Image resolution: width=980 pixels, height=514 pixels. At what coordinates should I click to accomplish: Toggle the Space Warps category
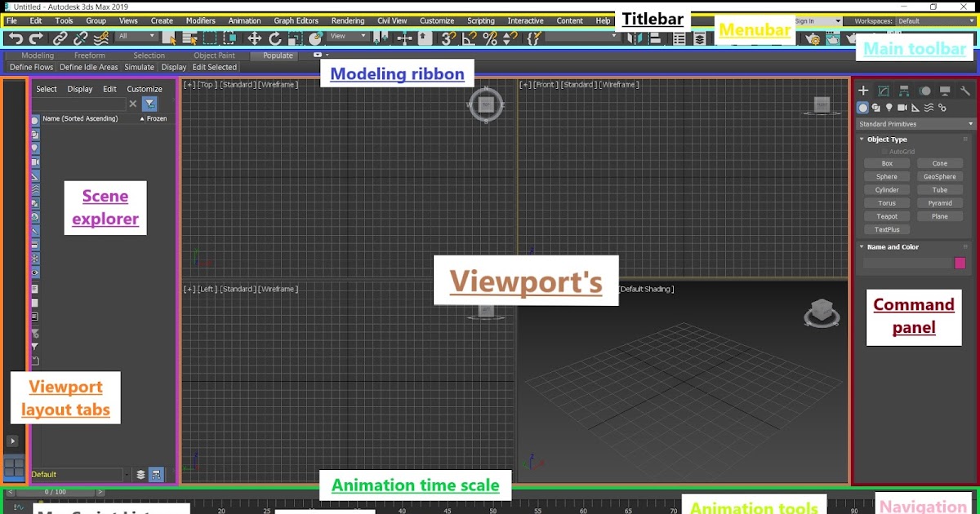(x=928, y=107)
